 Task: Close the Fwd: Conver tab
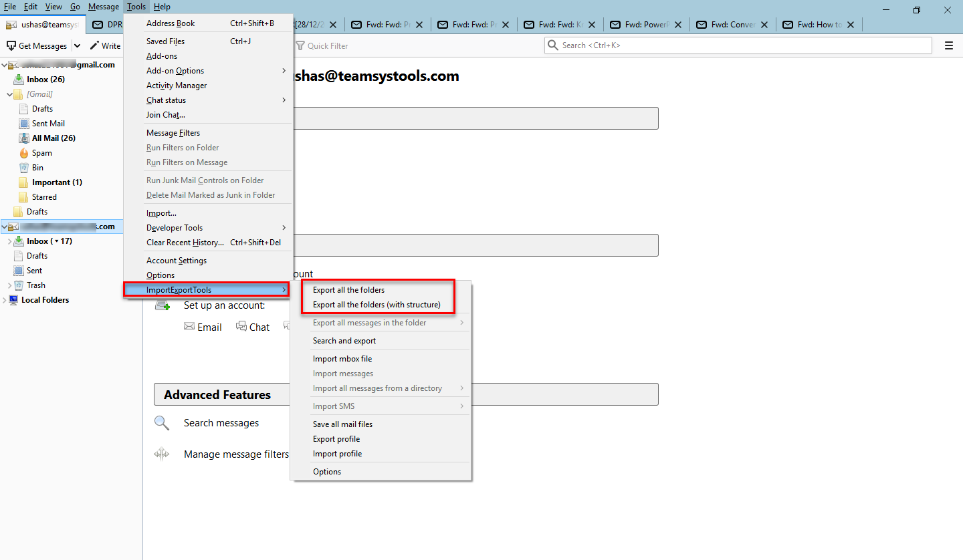(x=766, y=25)
